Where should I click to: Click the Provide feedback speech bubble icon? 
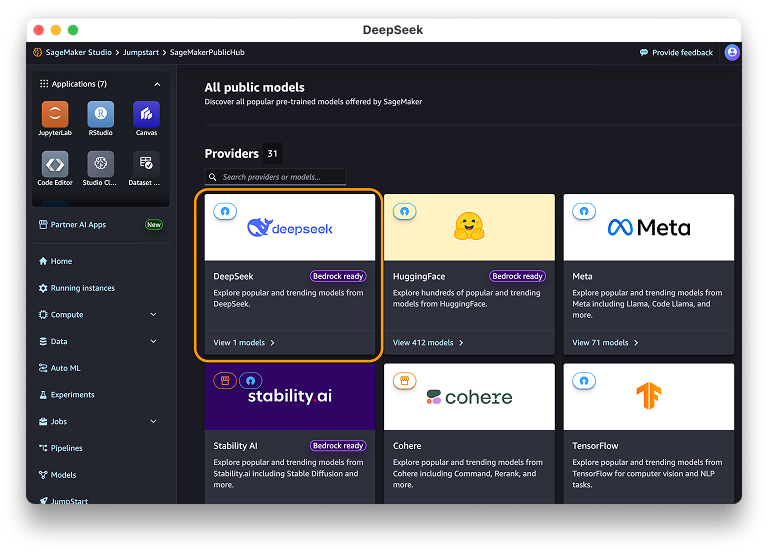pos(644,52)
